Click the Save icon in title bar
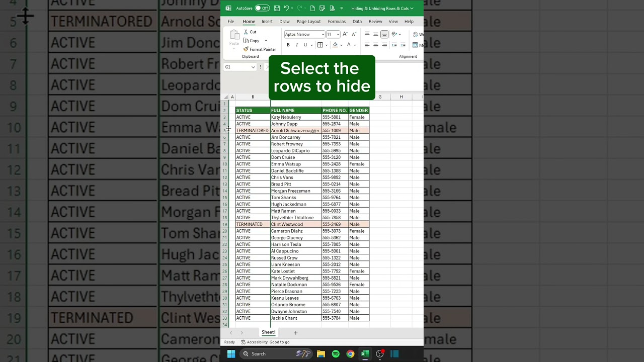 [277, 8]
